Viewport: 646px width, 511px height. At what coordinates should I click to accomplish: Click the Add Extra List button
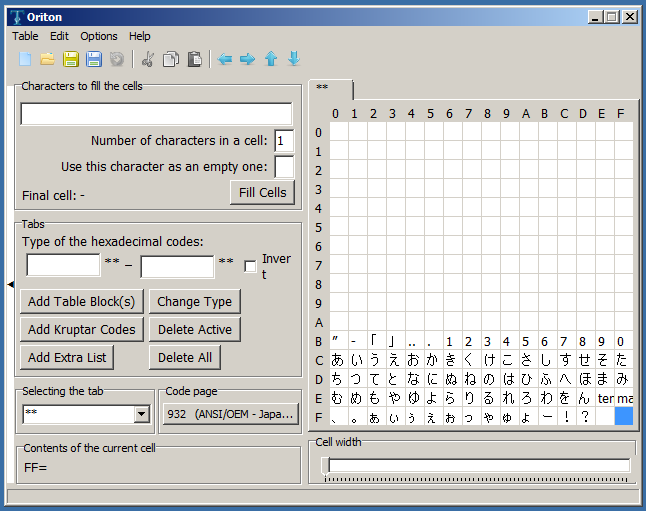(x=67, y=358)
